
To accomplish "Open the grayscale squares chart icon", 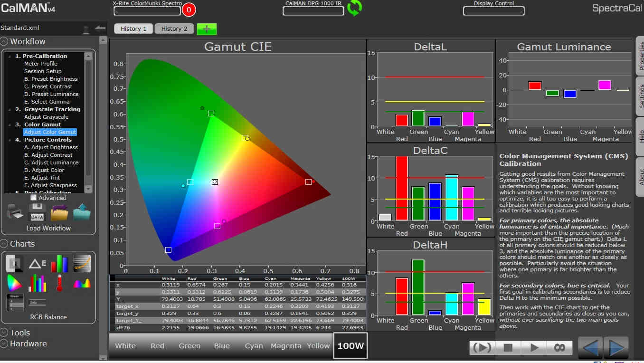I will [15, 263].
